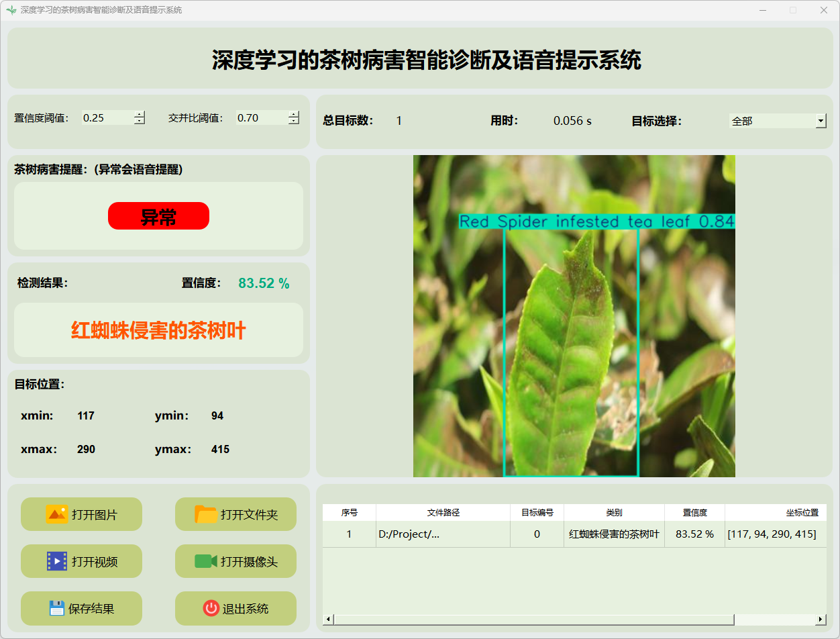Click the film icon on 打开视频 button
Viewport: 840px width, 639px height.
pos(56,561)
